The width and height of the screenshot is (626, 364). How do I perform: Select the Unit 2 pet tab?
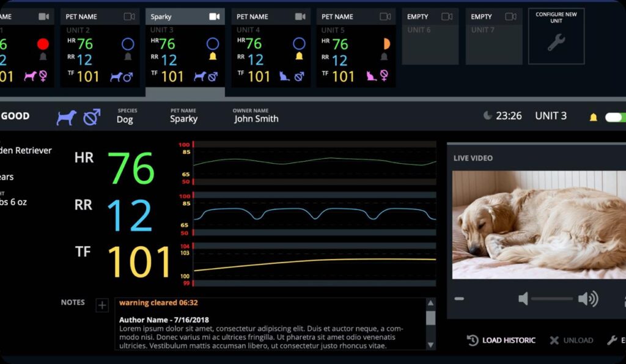pyautogui.click(x=100, y=16)
